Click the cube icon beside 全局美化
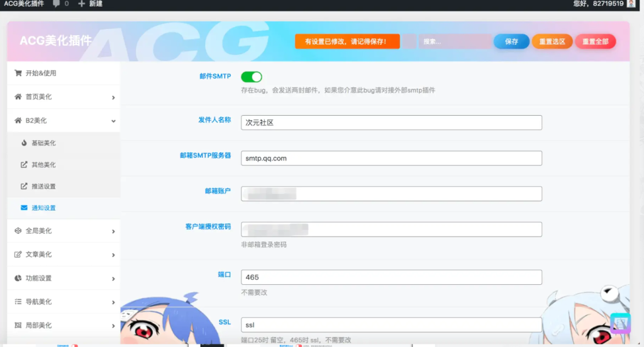 (x=18, y=231)
